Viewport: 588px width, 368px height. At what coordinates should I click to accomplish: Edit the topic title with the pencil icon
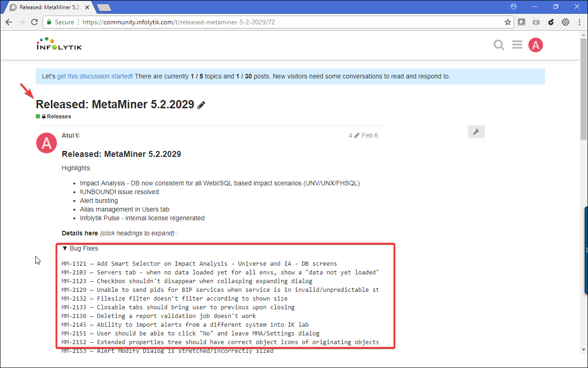pyautogui.click(x=201, y=105)
